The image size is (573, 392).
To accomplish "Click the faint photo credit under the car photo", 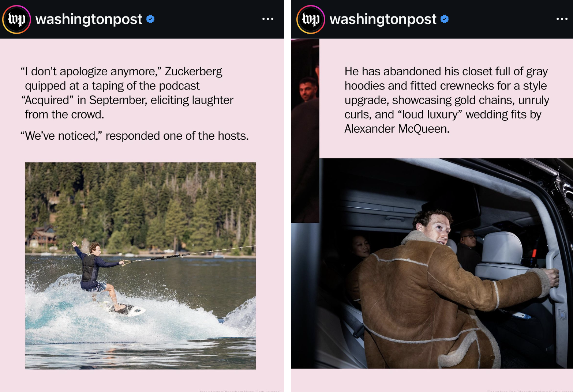I will [x=529, y=391].
